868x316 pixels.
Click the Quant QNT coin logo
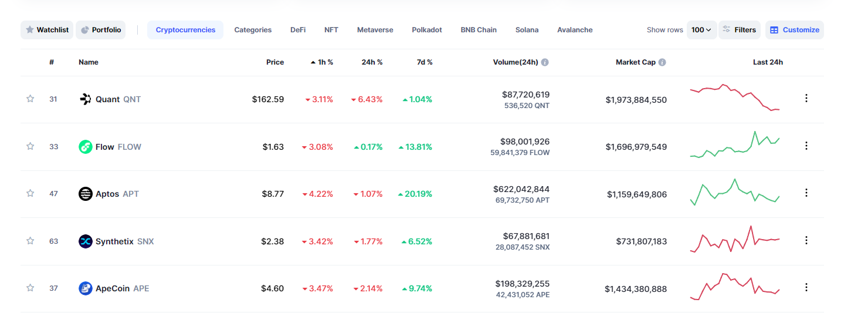86,99
